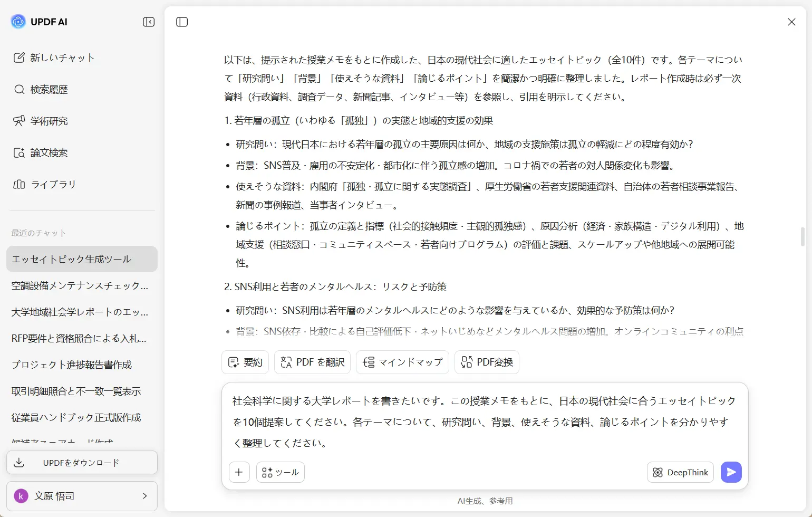Click the chat vertical scrollbar thumb
812x517 pixels.
coord(803,236)
